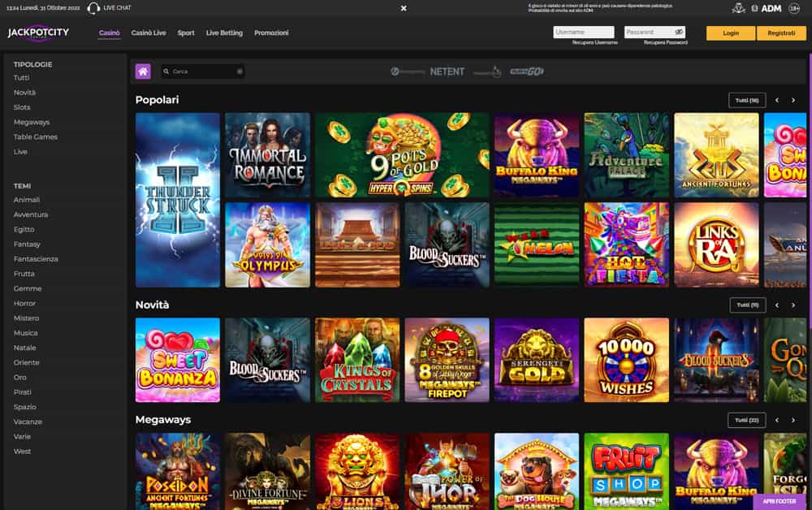Filter by Play'n GO provider logo
812x510 pixels.
(527, 71)
